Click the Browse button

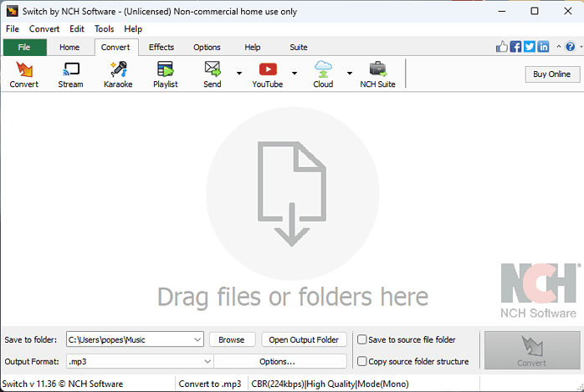(232, 339)
